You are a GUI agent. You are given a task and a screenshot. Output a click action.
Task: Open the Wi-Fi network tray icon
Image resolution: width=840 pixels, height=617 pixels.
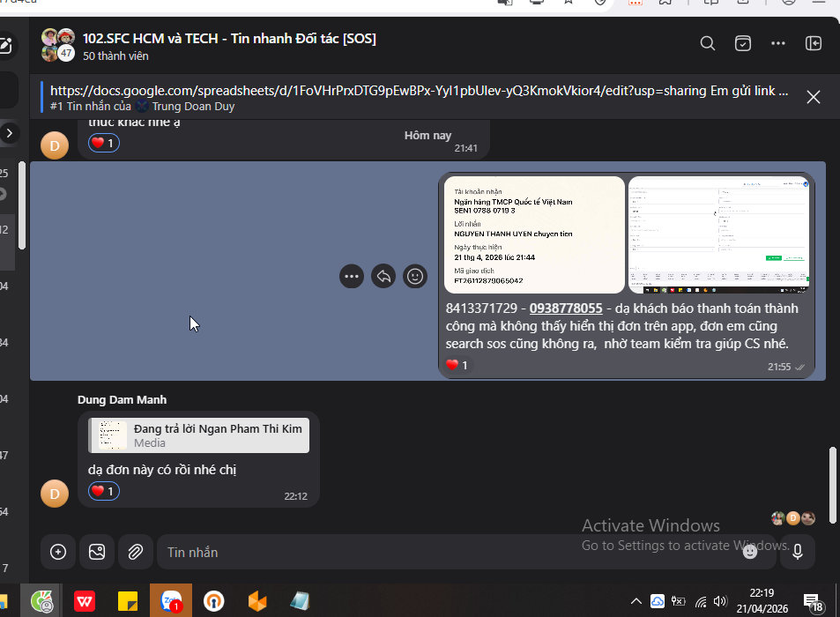(701, 601)
